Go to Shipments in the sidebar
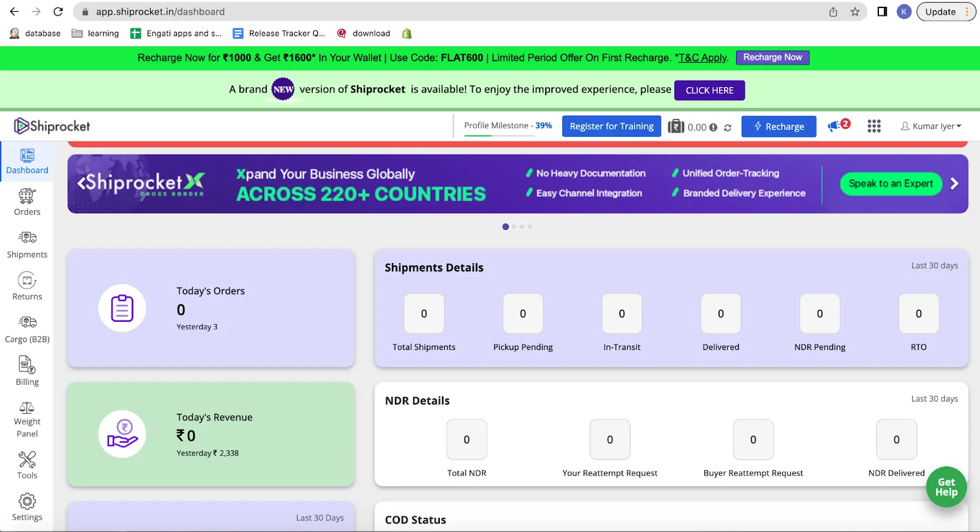The image size is (980, 532). coord(27,245)
